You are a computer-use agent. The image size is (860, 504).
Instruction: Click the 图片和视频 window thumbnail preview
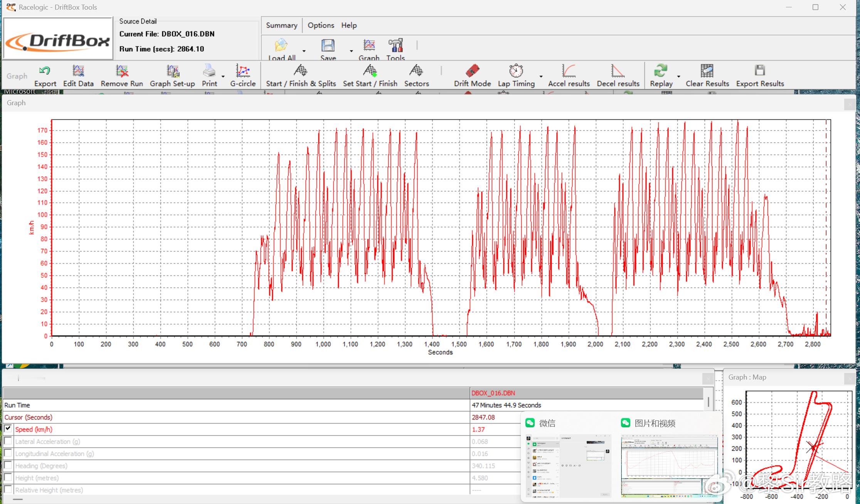pyautogui.click(x=669, y=465)
